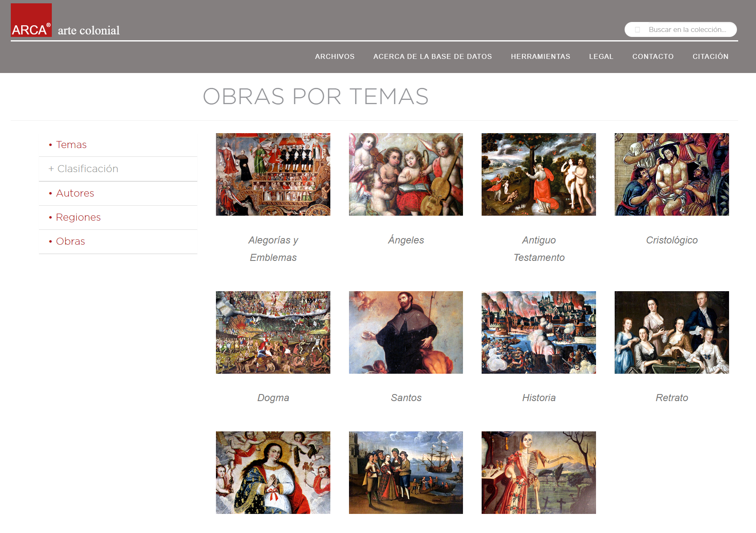View the Ángeles theme thumbnail
756x533 pixels.
point(406,174)
